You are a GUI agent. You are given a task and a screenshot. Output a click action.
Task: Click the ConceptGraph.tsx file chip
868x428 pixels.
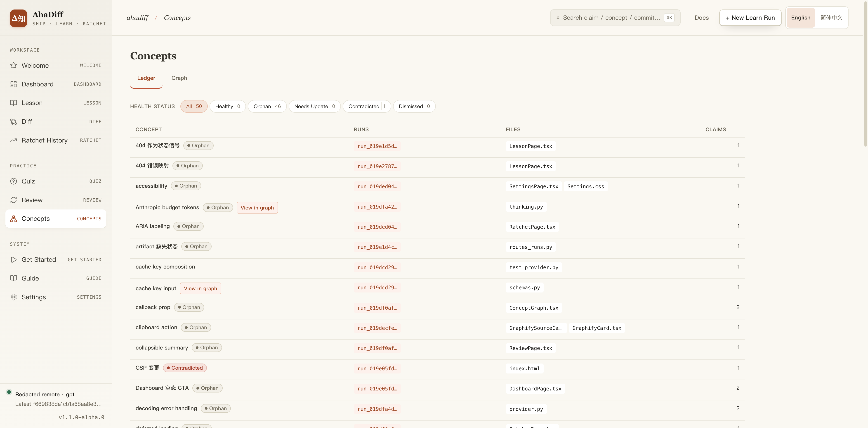(x=534, y=308)
